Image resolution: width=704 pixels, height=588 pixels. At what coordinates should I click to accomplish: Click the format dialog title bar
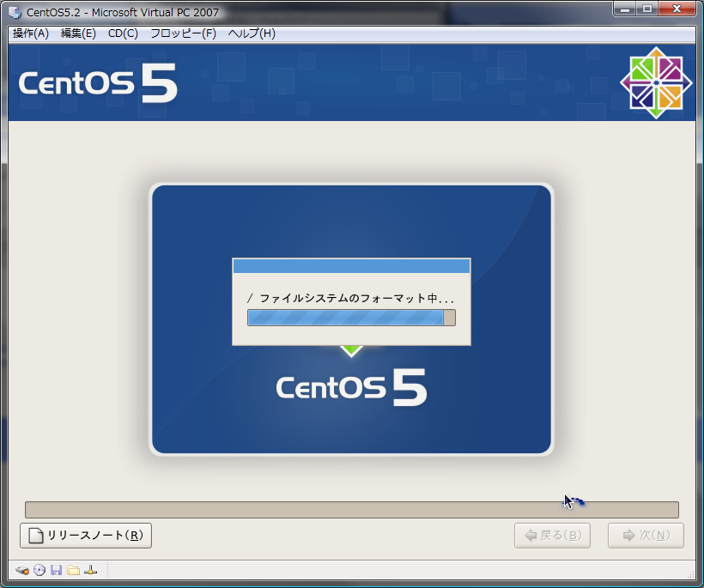point(351,266)
